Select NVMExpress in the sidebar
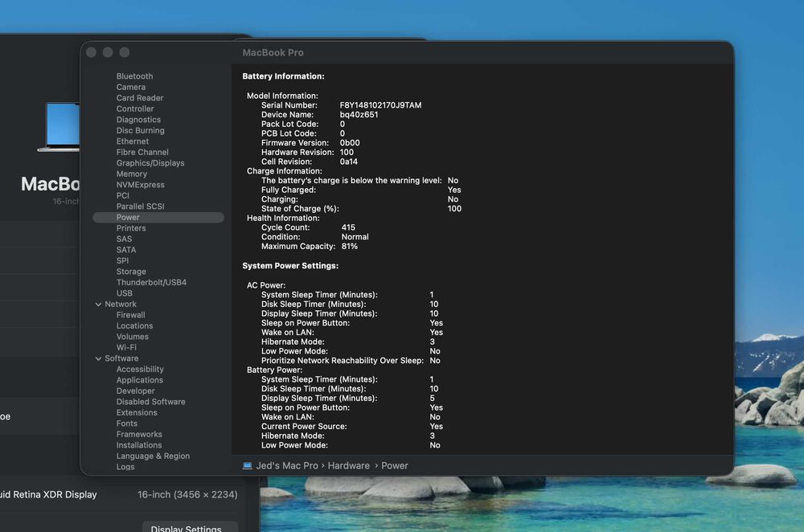804x532 pixels. 140,185
